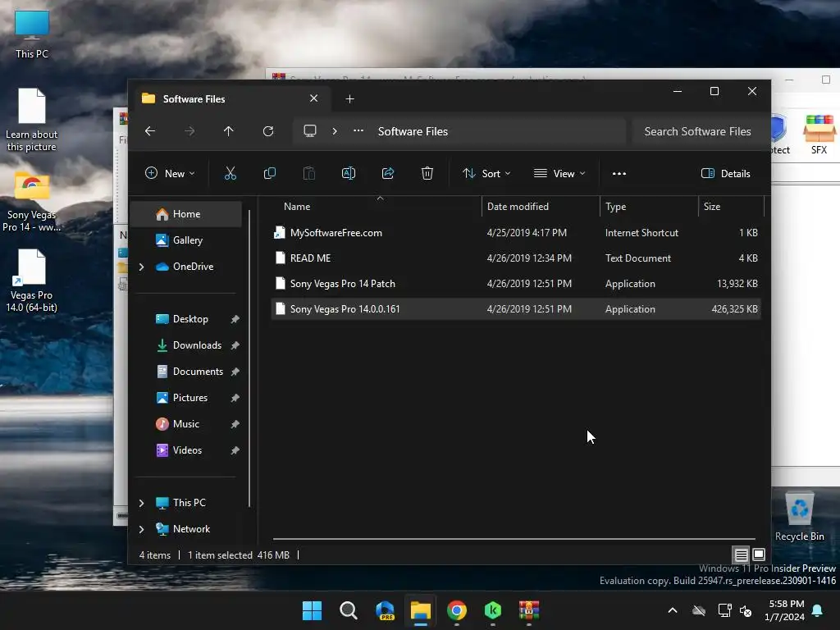This screenshot has height=630, width=840.
Task: Click the Delete trash icon
Action: tap(427, 173)
